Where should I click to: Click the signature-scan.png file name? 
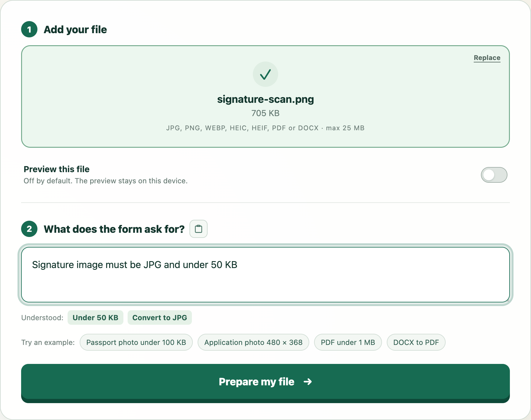pyautogui.click(x=265, y=99)
